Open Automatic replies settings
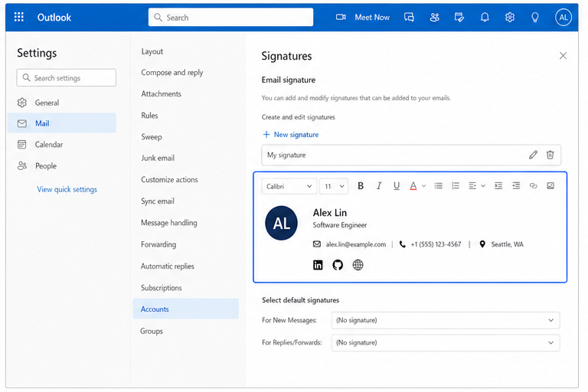The image size is (588, 392). coord(167,266)
